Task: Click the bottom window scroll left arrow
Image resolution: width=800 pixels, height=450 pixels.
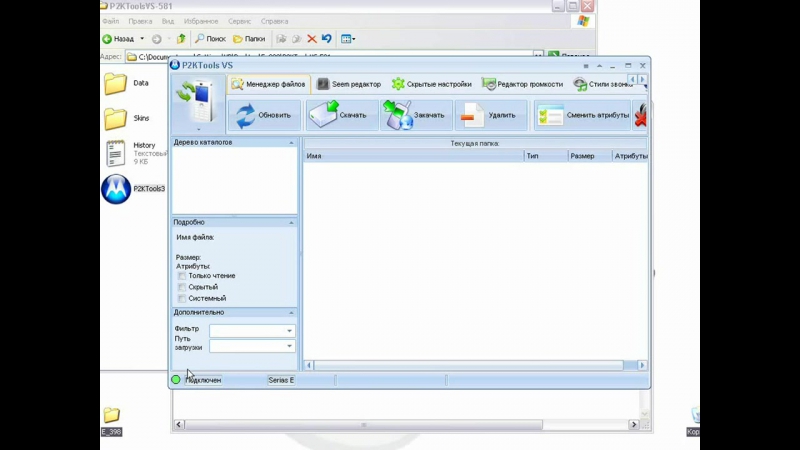Action: pyautogui.click(x=179, y=424)
